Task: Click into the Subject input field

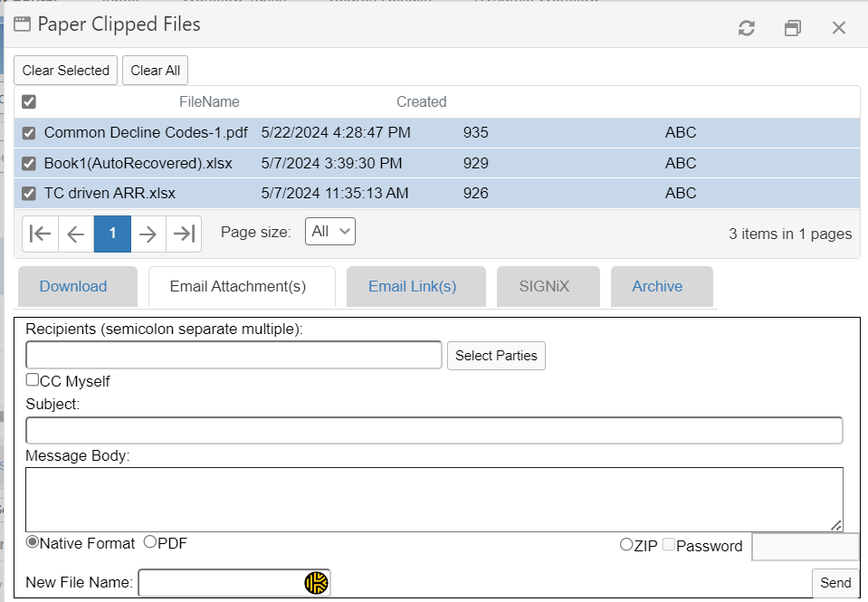Action: (434, 430)
